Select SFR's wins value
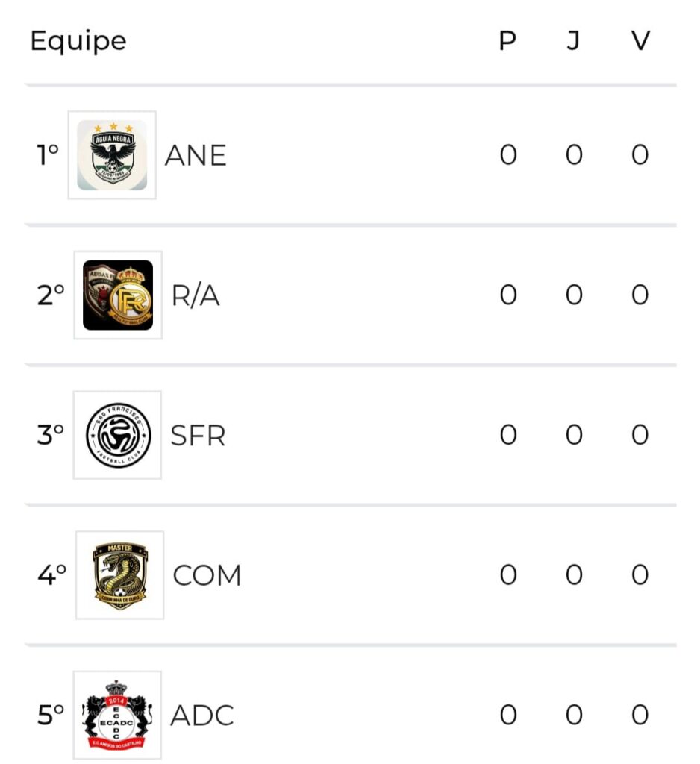Image resolution: width=700 pixels, height=764 pixels. pos(640,435)
